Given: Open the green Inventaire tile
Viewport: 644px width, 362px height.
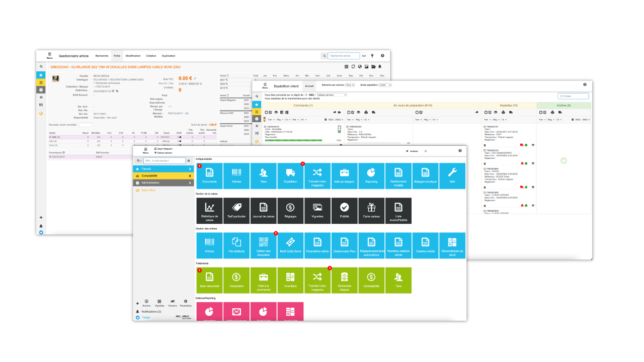Looking at the screenshot, I should tap(290, 280).
